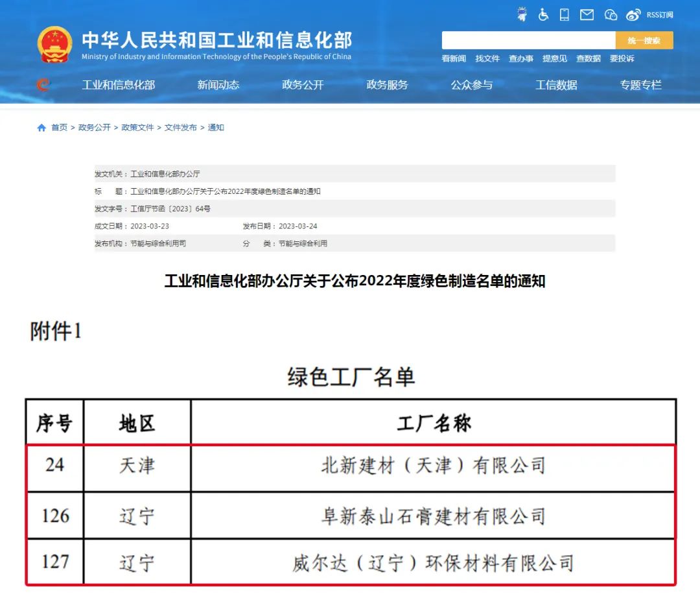This screenshot has height=609, width=700.
Task: Click the 政策文件 breadcrumb link
Action: click(x=137, y=128)
